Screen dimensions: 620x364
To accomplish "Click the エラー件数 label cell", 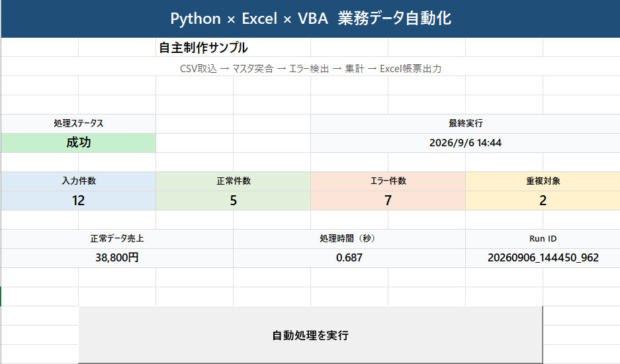I will (x=388, y=181).
